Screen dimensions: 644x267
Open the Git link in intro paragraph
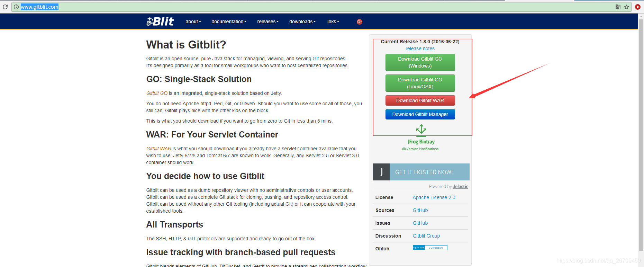coord(316,59)
